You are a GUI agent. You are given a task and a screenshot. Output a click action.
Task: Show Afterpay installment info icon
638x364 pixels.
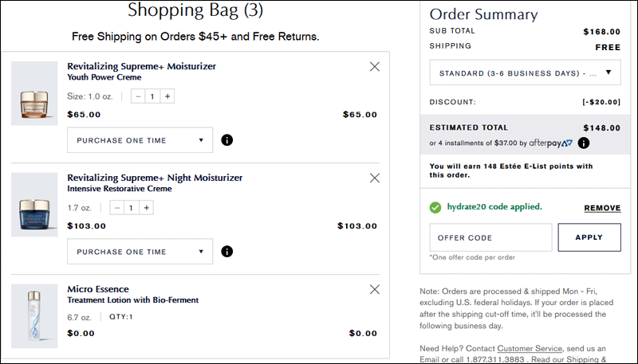(x=584, y=143)
